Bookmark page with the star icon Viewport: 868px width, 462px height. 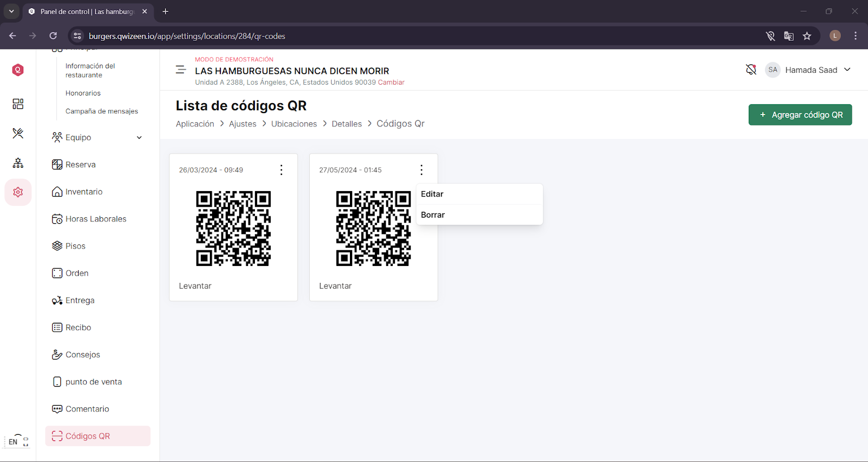click(x=807, y=36)
